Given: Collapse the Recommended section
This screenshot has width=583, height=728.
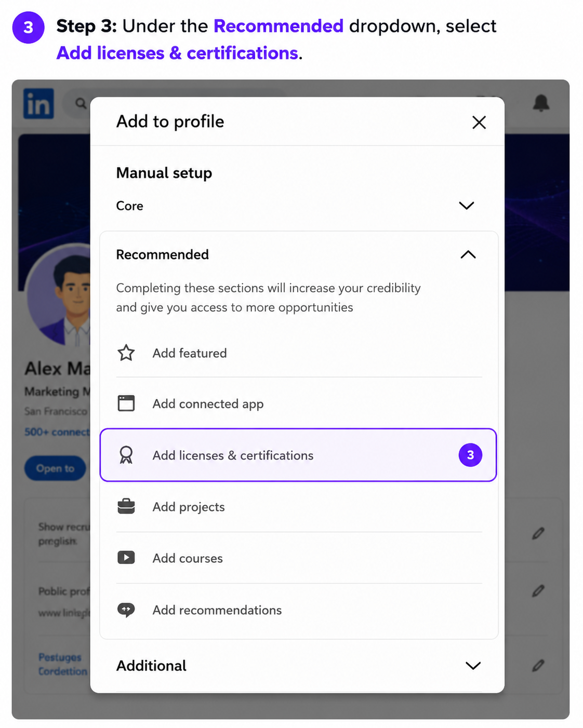Looking at the screenshot, I should pyautogui.click(x=468, y=254).
